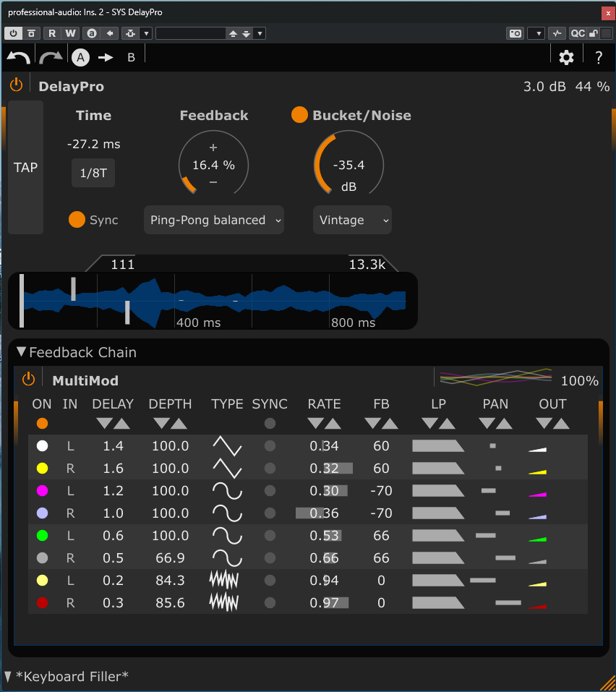Switch to preset slot B
Image resolution: width=616 pixels, height=692 pixels.
tap(131, 58)
